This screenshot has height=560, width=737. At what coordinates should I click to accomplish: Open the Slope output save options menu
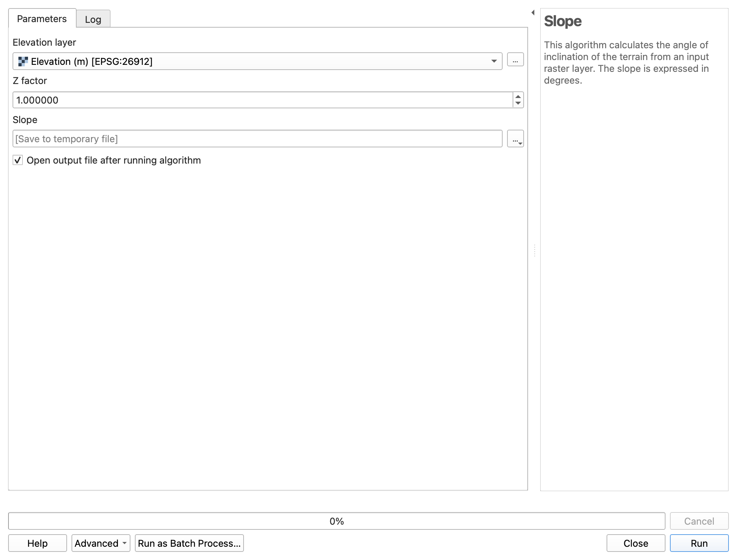click(515, 139)
